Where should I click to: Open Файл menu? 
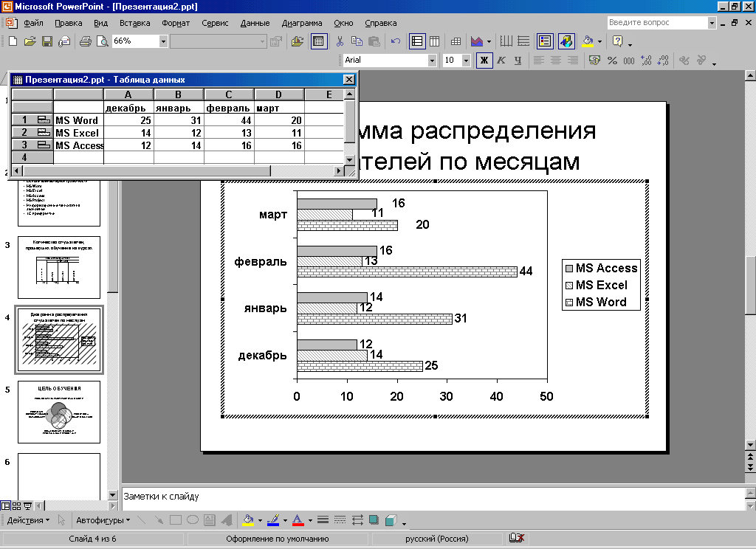(33, 23)
